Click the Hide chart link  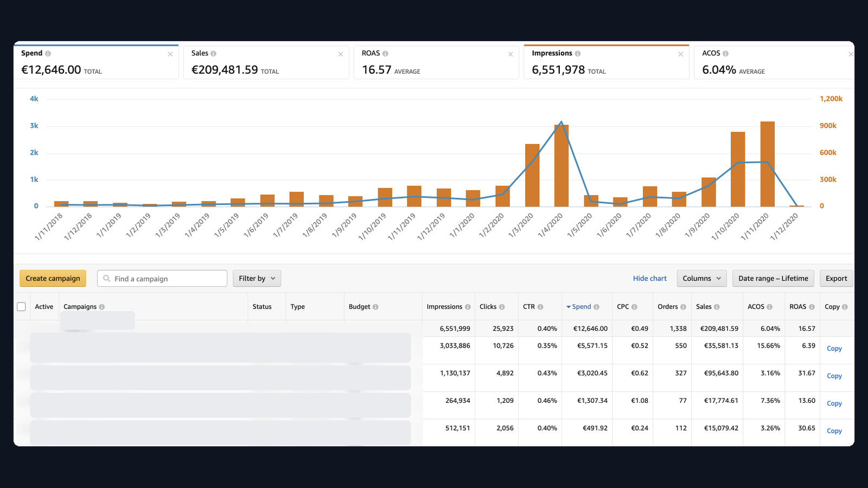pos(649,278)
